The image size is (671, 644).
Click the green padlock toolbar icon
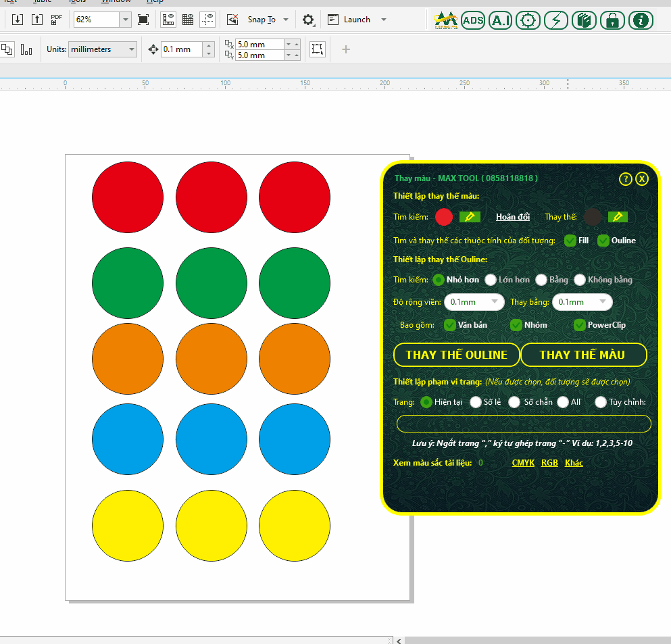tap(612, 20)
